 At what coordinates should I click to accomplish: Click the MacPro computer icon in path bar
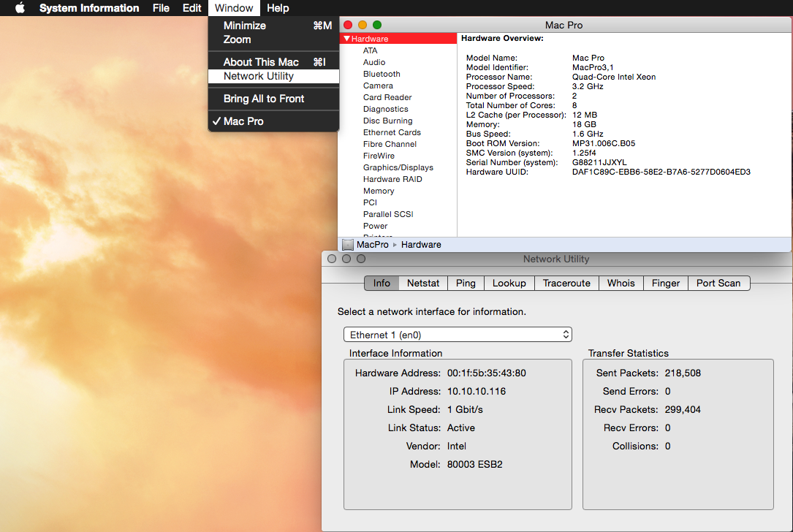point(347,245)
